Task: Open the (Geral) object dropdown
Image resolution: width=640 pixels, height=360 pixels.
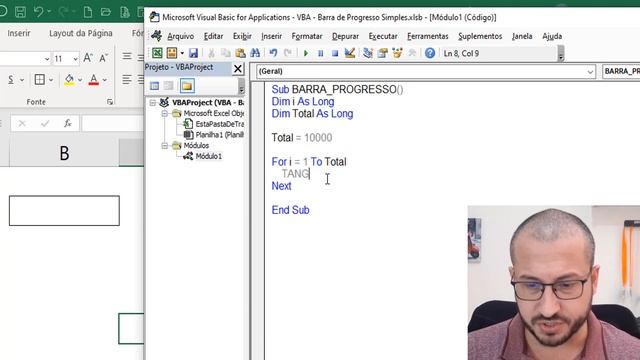Action: (590, 72)
